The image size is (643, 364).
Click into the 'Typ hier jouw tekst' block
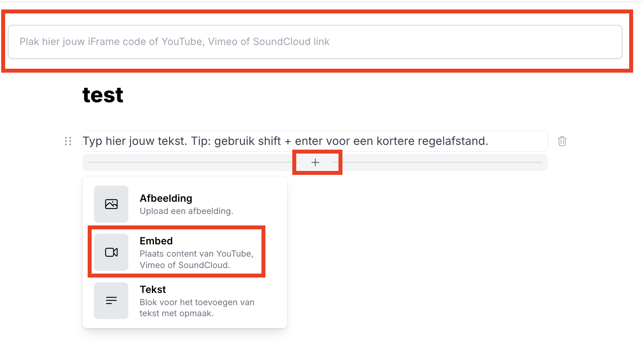[x=285, y=141]
